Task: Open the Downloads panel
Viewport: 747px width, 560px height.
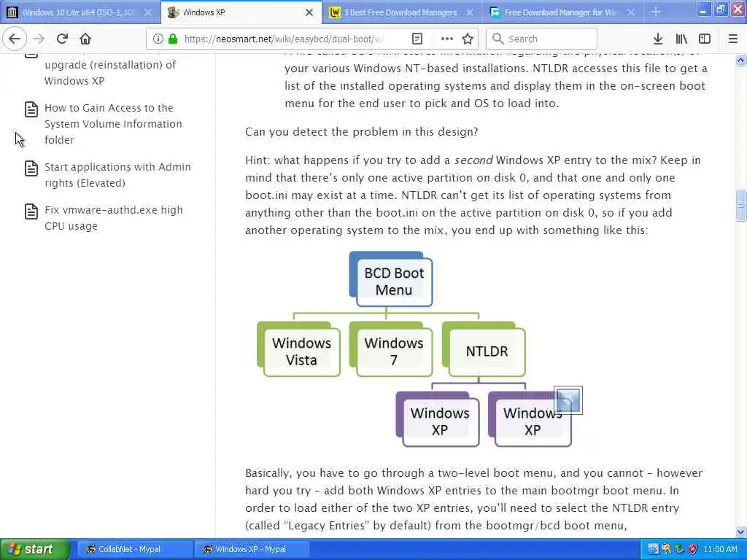Action: pyautogui.click(x=658, y=39)
